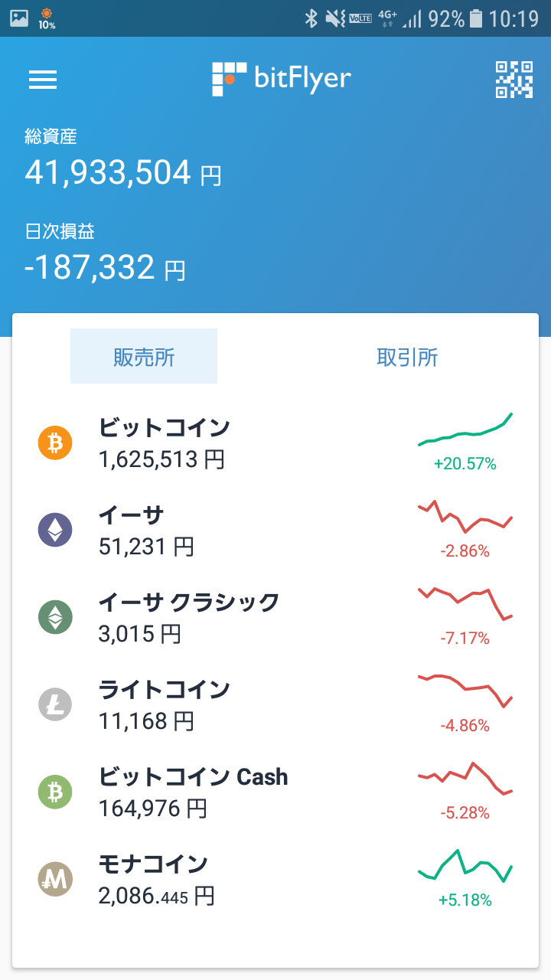This screenshot has height=980, width=551.
Task: Open the QR code scanner
Action: 514,80
